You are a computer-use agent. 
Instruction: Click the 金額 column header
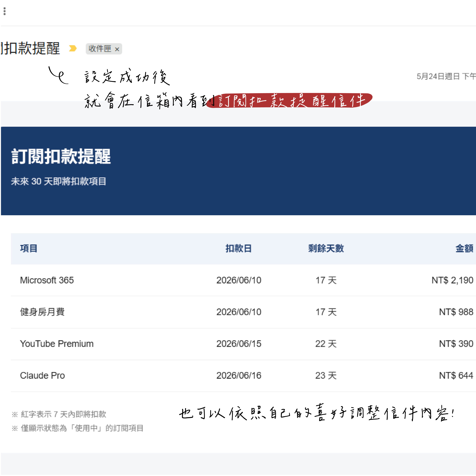pyautogui.click(x=464, y=248)
